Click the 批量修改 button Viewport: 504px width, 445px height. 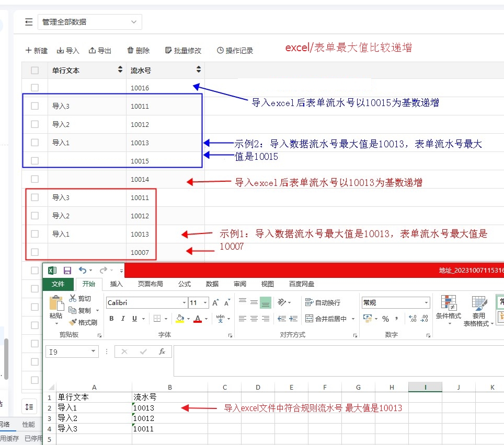click(x=183, y=51)
